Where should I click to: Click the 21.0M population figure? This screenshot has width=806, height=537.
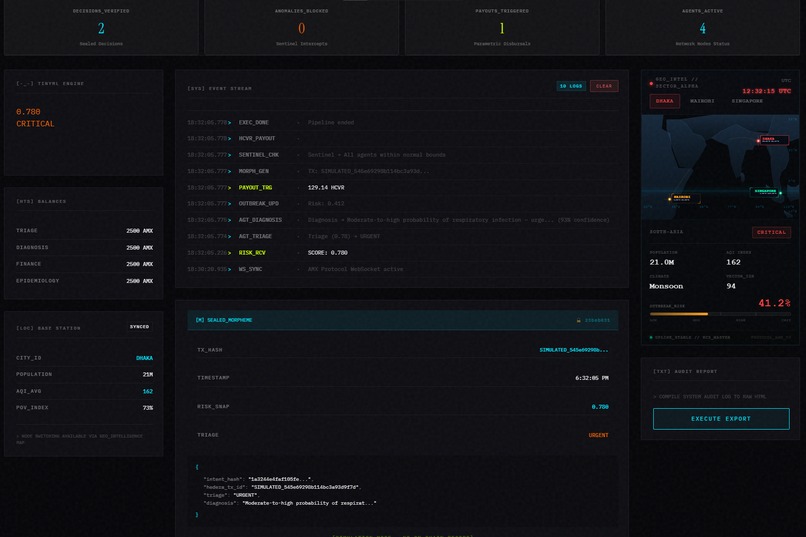coord(662,262)
